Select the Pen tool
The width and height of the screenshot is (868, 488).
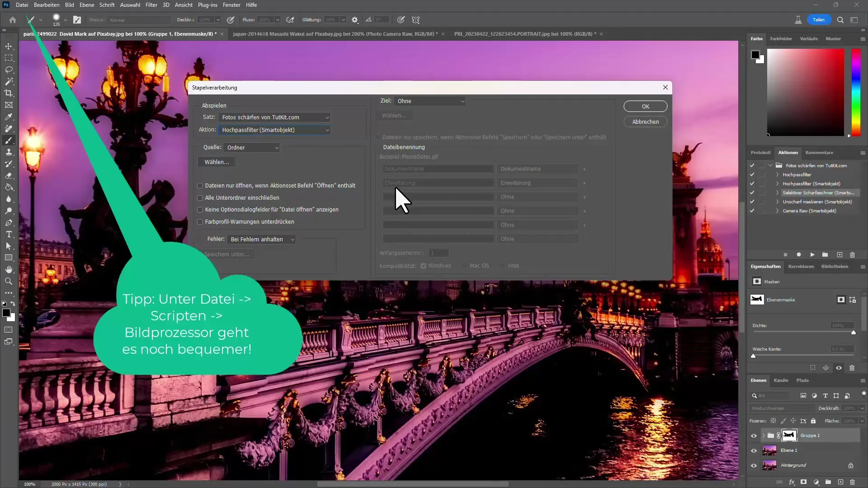[x=9, y=223]
